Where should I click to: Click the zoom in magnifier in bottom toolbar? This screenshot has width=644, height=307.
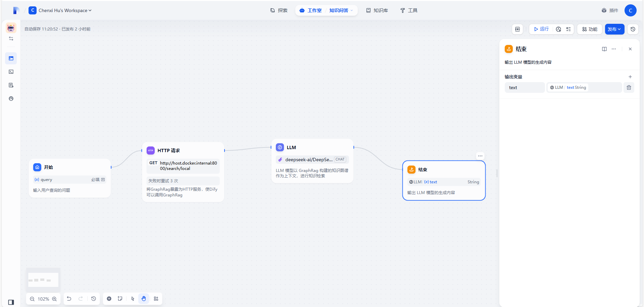click(54, 299)
